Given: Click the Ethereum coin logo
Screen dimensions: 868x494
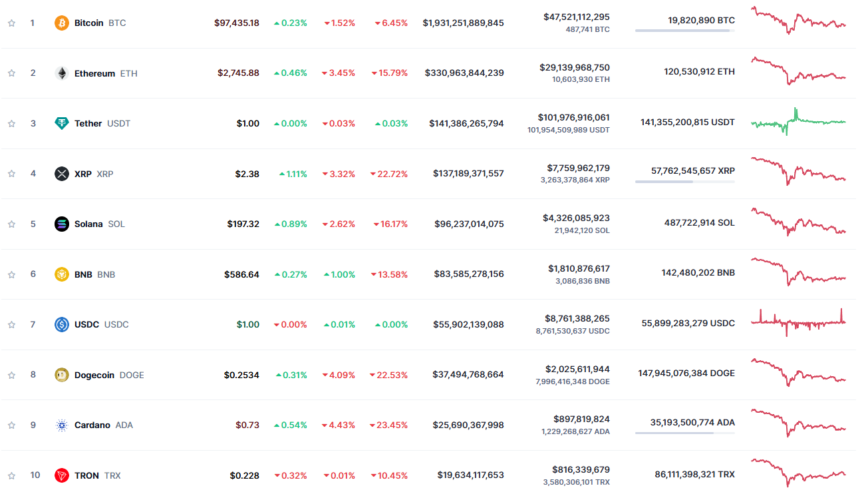Looking at the screenshot, I should [62, 73].
